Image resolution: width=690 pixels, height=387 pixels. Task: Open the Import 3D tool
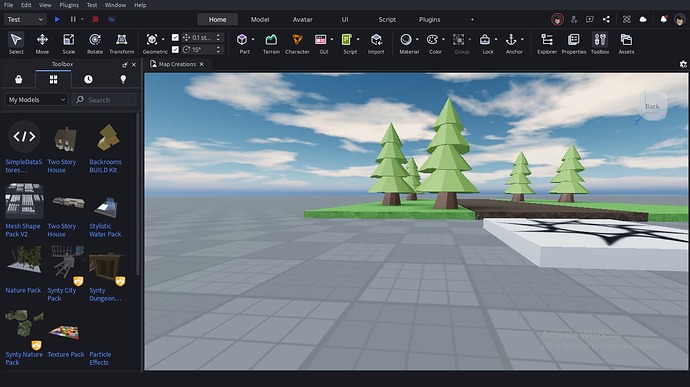coord(376,43)
